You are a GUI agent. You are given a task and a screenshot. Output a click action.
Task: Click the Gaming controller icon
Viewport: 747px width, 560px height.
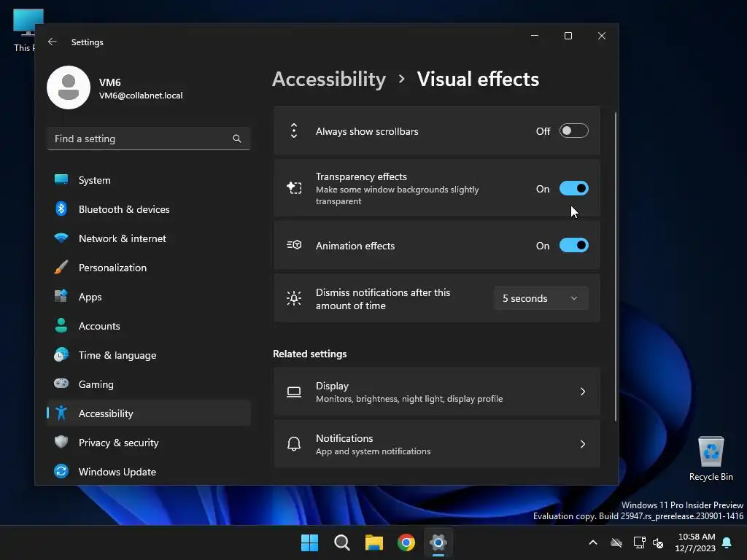pos(61,384)
